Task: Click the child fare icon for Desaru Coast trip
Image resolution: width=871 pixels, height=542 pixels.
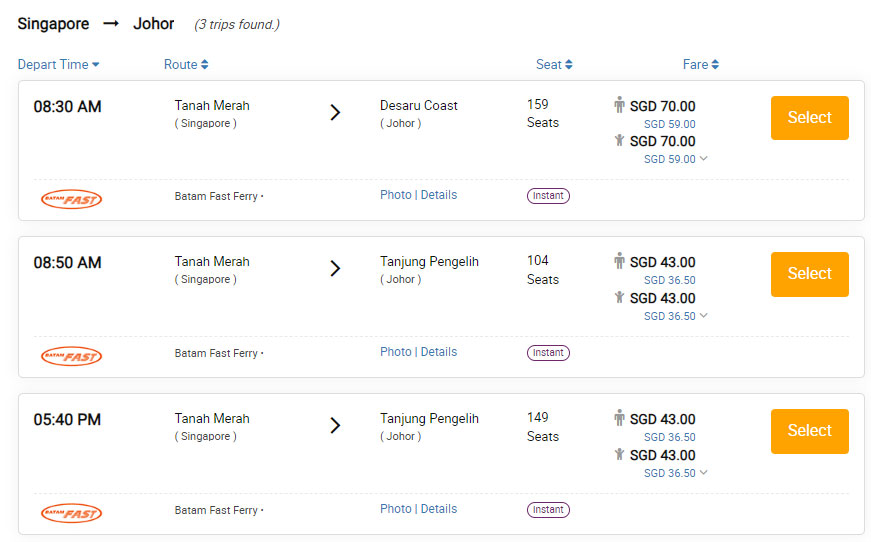Action: point(619,140)
